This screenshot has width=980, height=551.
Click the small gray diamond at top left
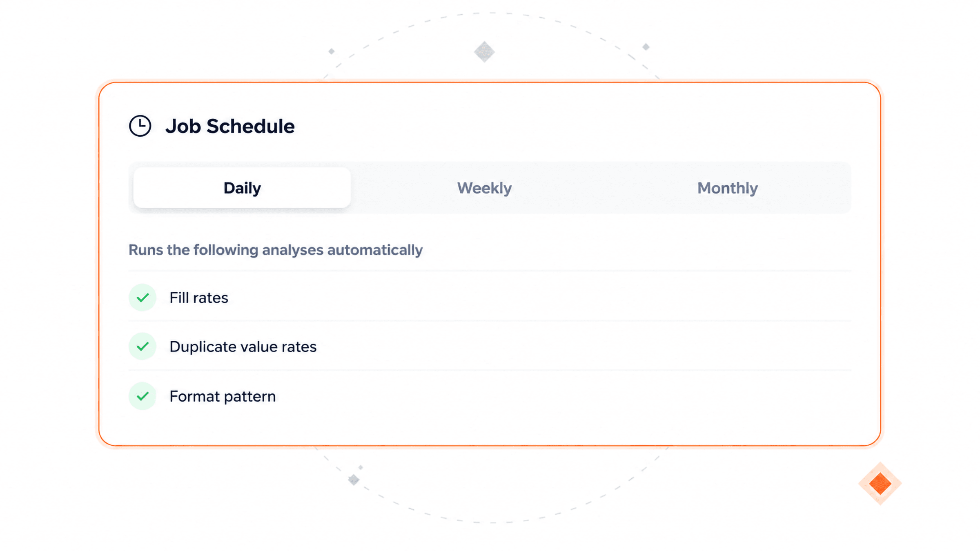pyautogui.click(x=332, y=51)
